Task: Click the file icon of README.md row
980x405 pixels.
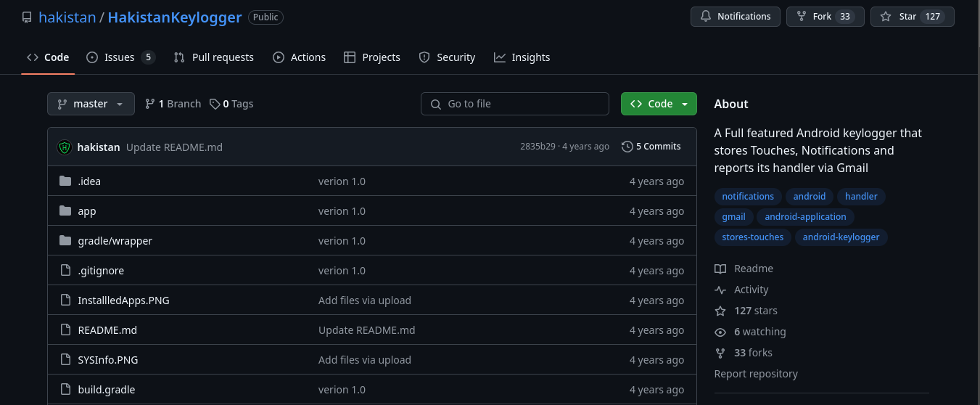Action: [65, 330]
